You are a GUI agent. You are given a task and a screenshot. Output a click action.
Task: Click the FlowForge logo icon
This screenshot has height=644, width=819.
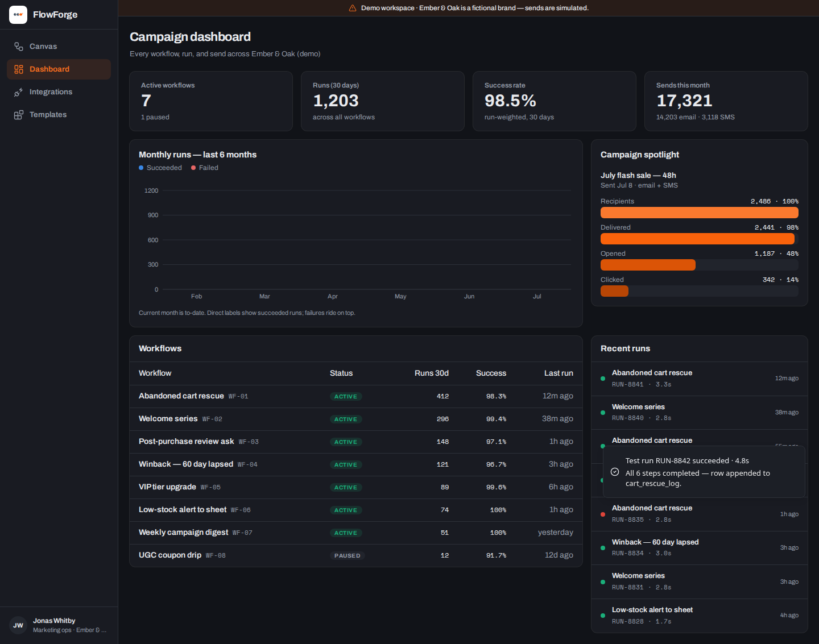[18, 15]
